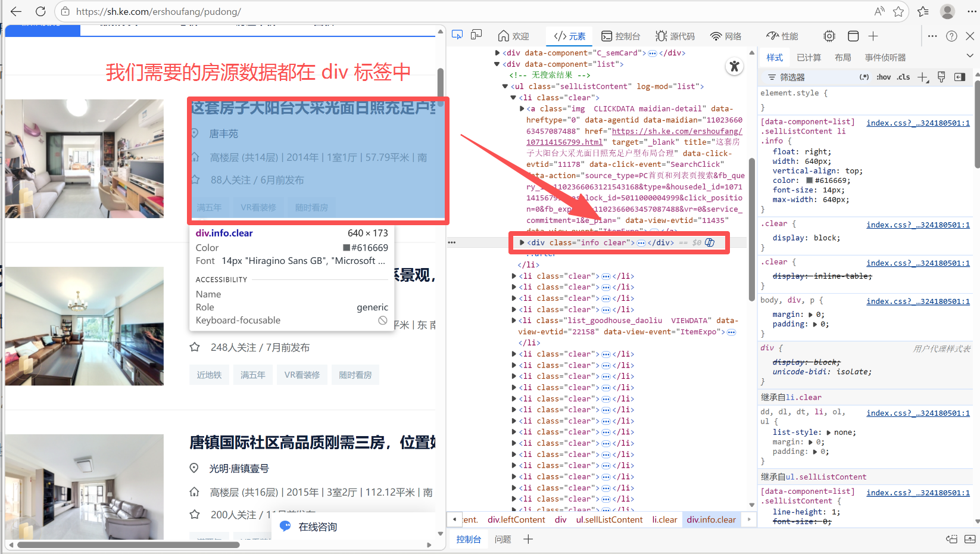The width and height of the screenshot is (980, 554).
Task: Select ul.sellListContent in the breadcrumb
Action: point(609,519)
